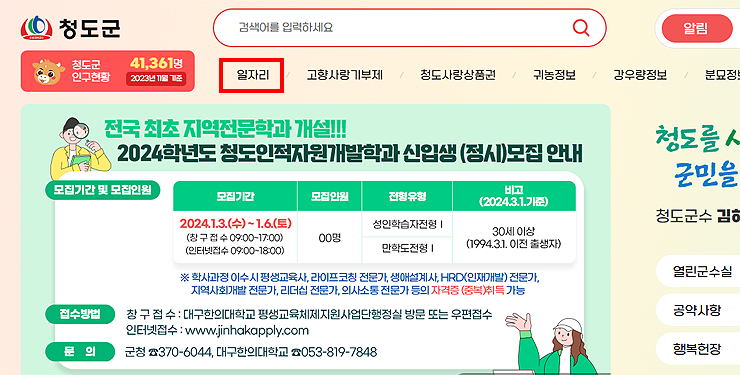This screenshot has width=740, height=375.
Task: Click the www.jinhakapply.com address text
Action: pyautogui.click(x=247, y=330)
